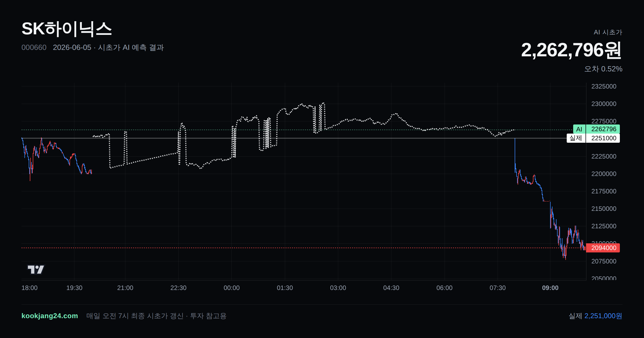
Task: Click the 2075000 price axis label
Action: pos(604,261)
